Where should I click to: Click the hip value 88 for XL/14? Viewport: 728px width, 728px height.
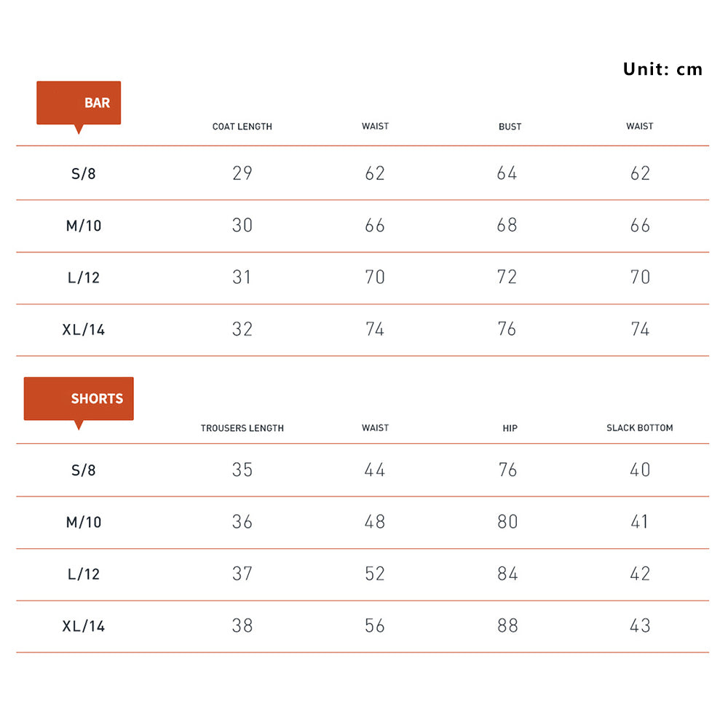coord(507,626)
